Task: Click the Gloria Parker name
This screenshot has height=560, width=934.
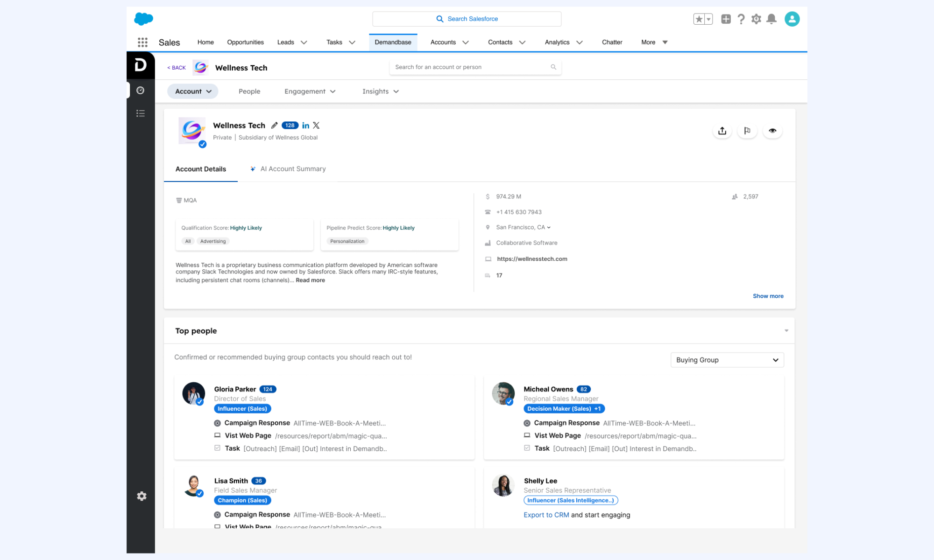Action: (235, 389)
